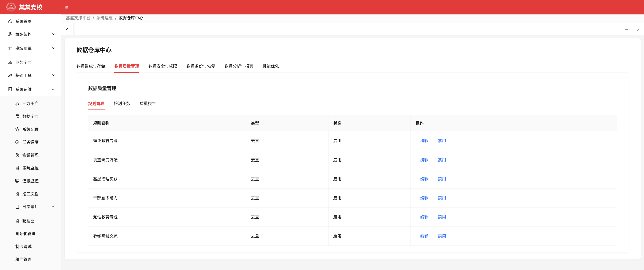Click the 任务调度 clock icon
This screenshot has height=270, width=644.
(x=17, y=142)
